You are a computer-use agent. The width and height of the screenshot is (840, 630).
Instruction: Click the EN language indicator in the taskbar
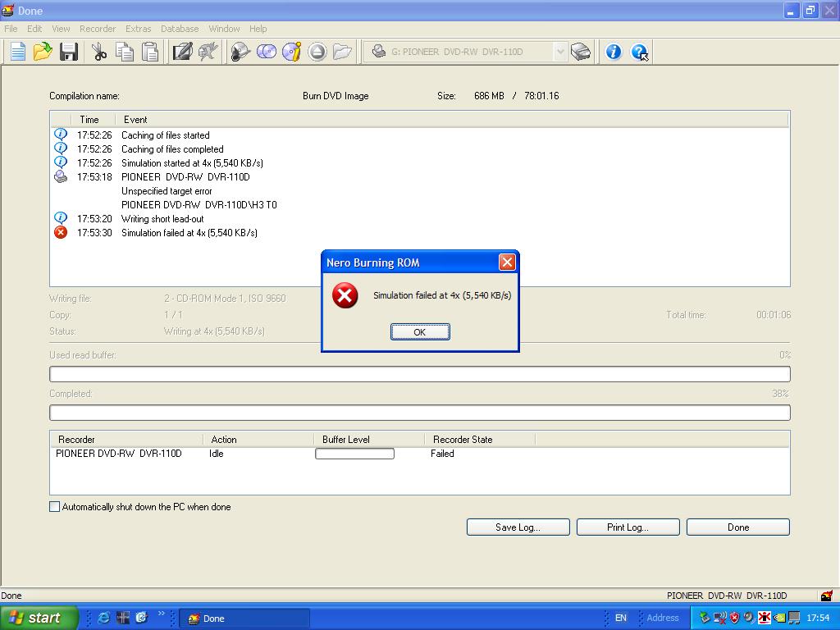(x=621, y=618)
